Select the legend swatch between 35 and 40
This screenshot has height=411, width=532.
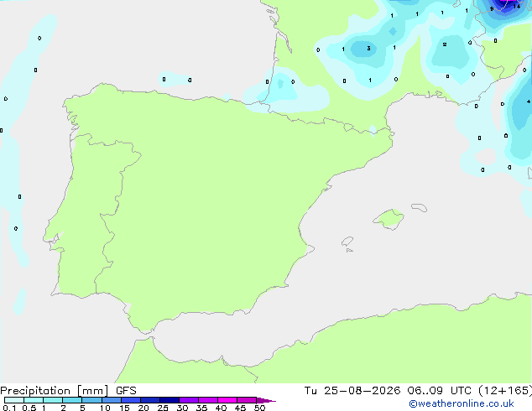(x=208, y=400)
